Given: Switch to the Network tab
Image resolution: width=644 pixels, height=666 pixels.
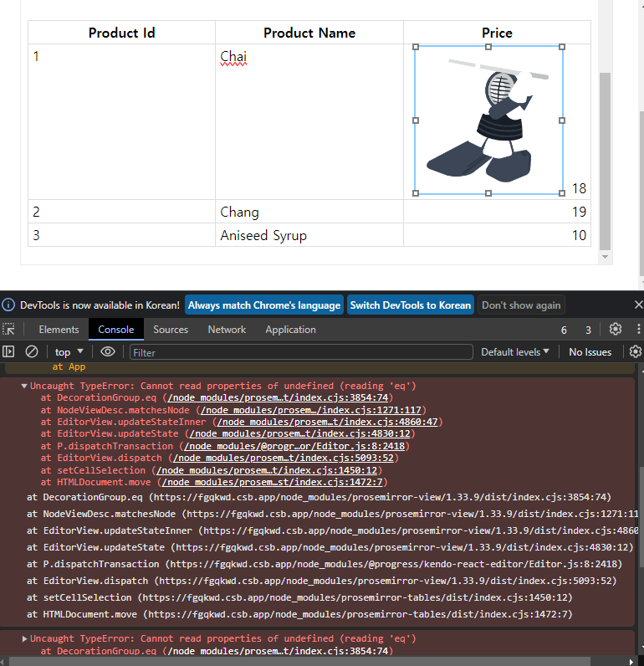Looking at the screenshot, I should (x=227, y=330).
